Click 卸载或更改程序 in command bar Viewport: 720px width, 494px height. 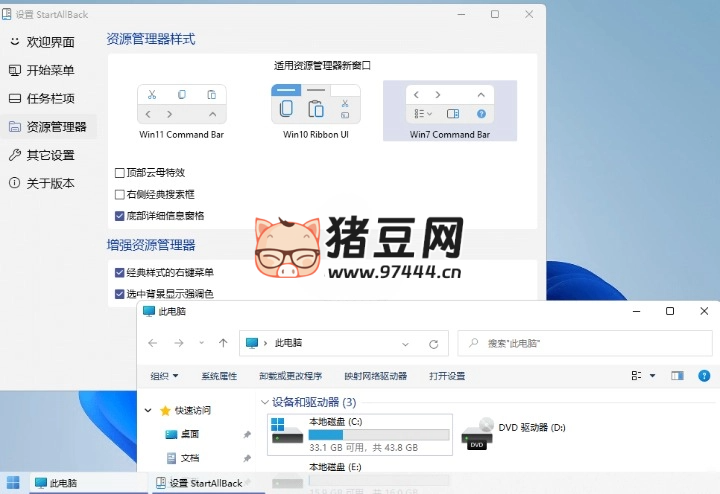[x=291, y=376]
